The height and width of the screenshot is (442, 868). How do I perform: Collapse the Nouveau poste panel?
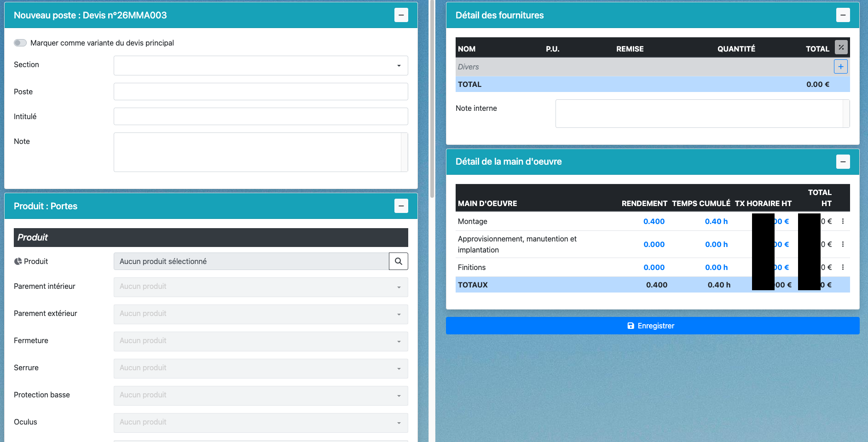click(x=401, y=15)
